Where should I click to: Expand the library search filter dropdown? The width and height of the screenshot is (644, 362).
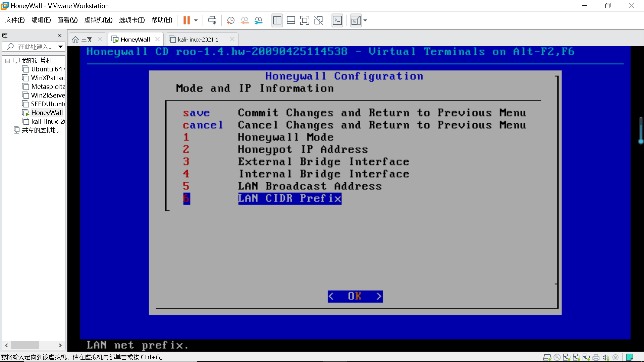(x=60, y=47)
